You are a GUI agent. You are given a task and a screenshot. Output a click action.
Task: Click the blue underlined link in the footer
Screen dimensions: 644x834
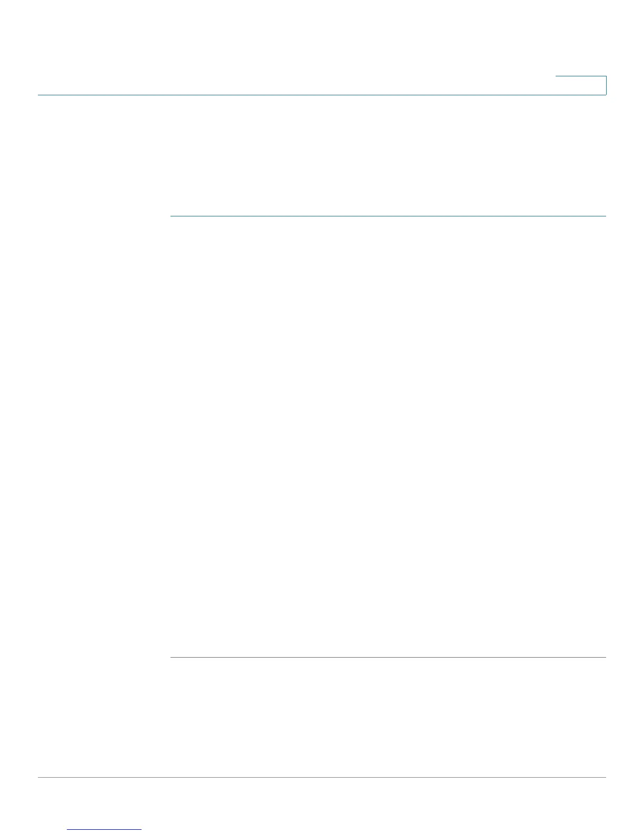(104, 829)
